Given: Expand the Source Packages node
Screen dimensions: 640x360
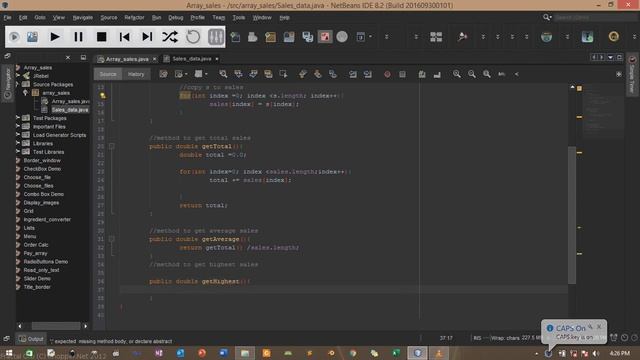Looking at the screenshot, I should (x=18, y=84).
